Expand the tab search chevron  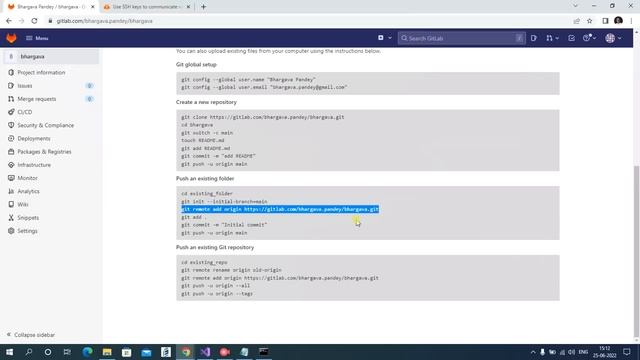tap(576, 6)
